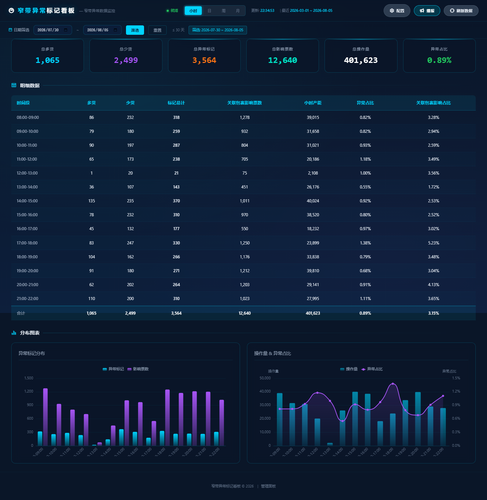487x500 pixels.
Task: Click the tallest first purple bar in 异常标记分布 chart
Action: tap(45, 417)
